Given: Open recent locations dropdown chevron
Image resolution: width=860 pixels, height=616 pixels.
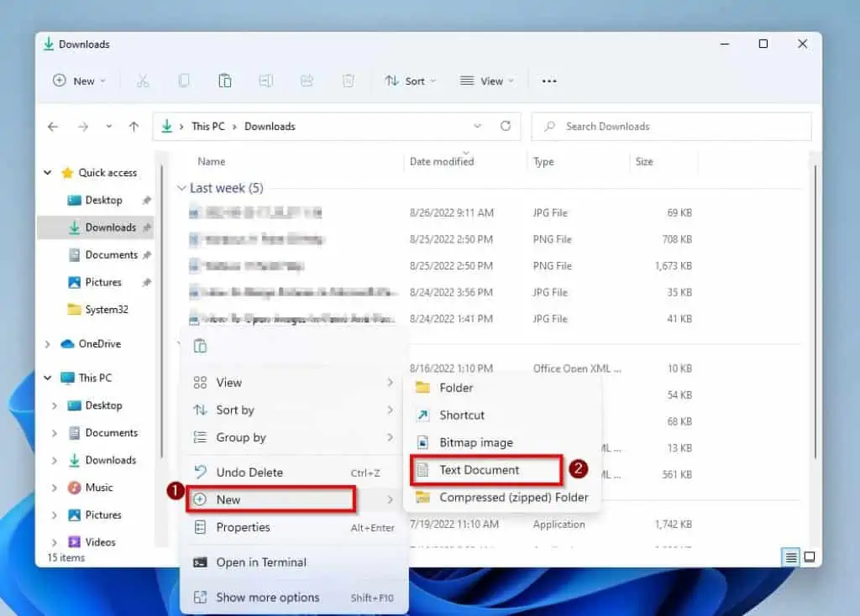Looking at the screenshot, I should point(108,127).
